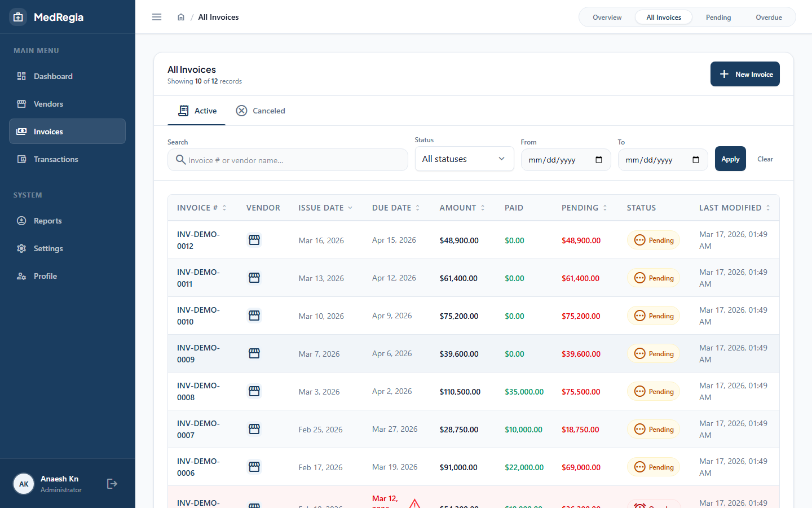
Task: Click vendor store icon for INV-DEMO-0012
Action: pos(254,240)
